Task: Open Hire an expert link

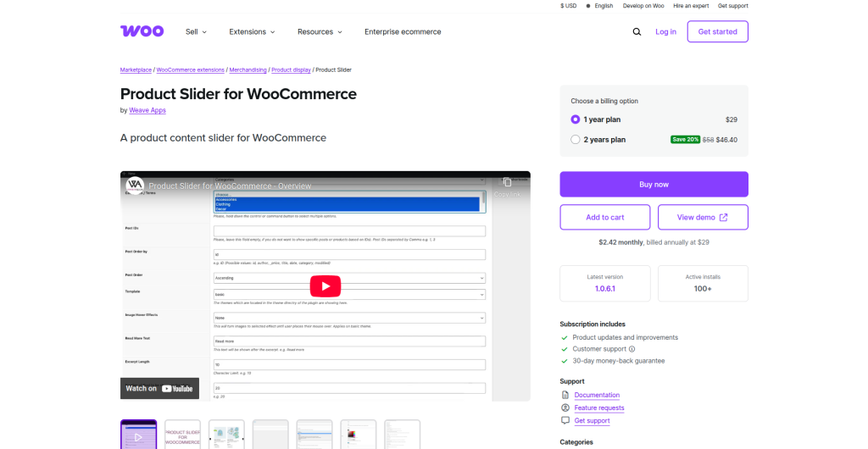Action: point(691,6)
